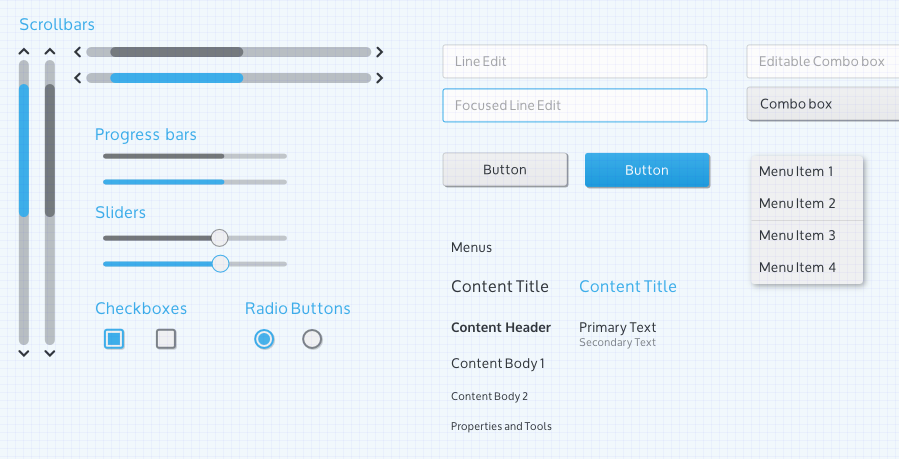Click up arrow of gray vertical scrollbar
The height and width of the screenshot is (459, 899).
tap(49, 50)
